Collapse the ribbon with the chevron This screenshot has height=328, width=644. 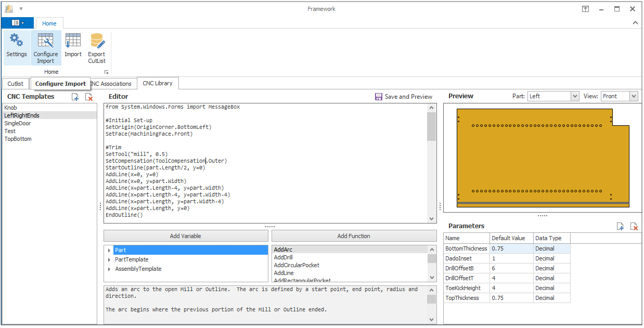coord(635,23)
